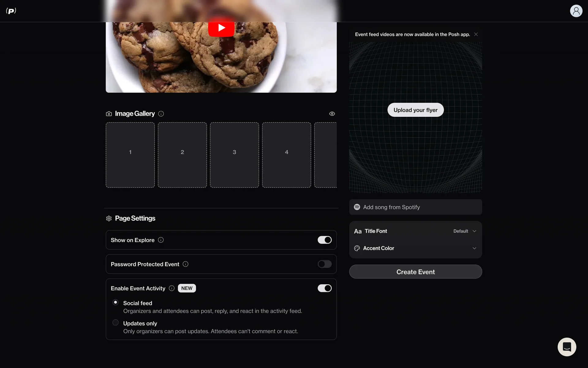The height and width of the screenshot is (368, 588).
Task: Click the Password Protected Event info icon
Action: (186, 264)
